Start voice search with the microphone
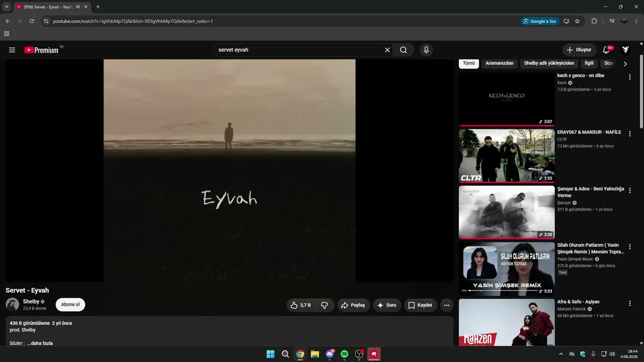 point(426,50)
